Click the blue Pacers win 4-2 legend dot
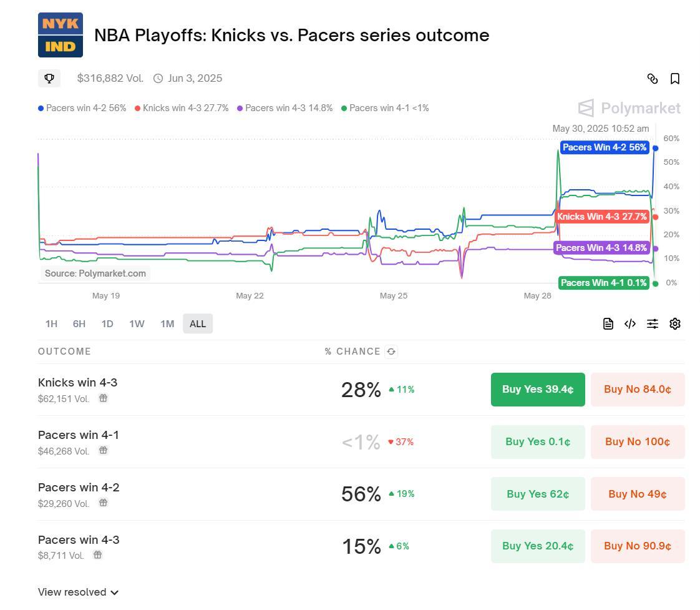Screen dimensions: 700x610 41,109
